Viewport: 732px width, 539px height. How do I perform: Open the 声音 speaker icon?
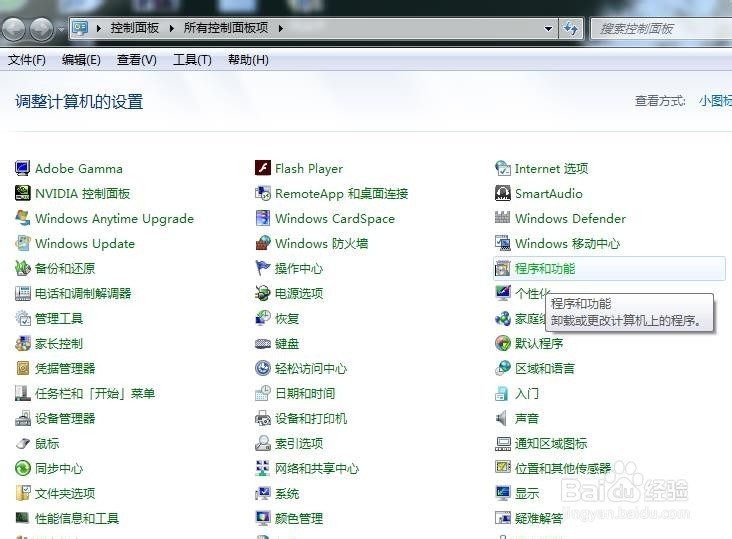[x=501, y=418]
